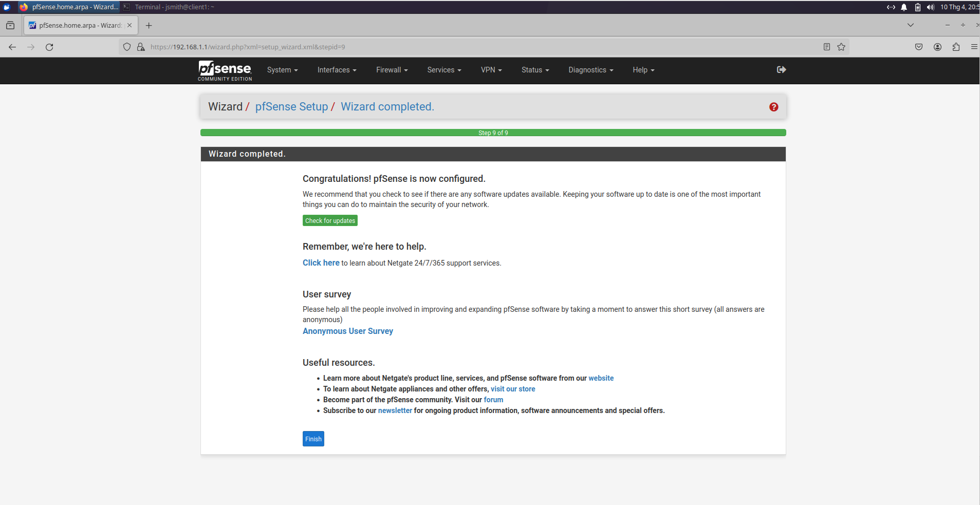This screenshot has width=980, height=505.
Task: Click the network connection icon in tray
Action: click(891, 7)
